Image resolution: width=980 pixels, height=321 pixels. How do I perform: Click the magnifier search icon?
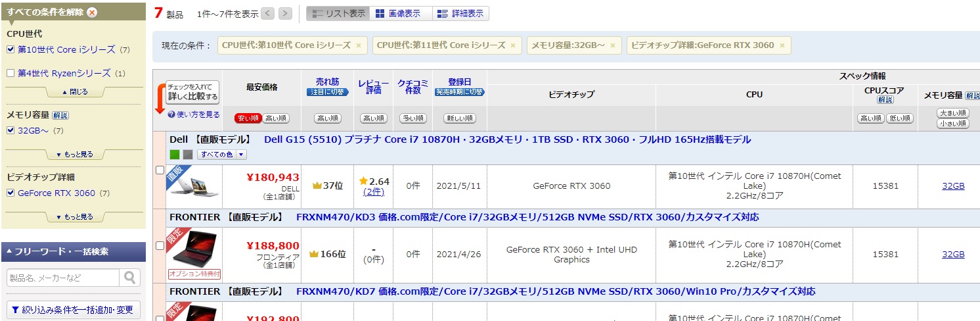click(131, 278)
